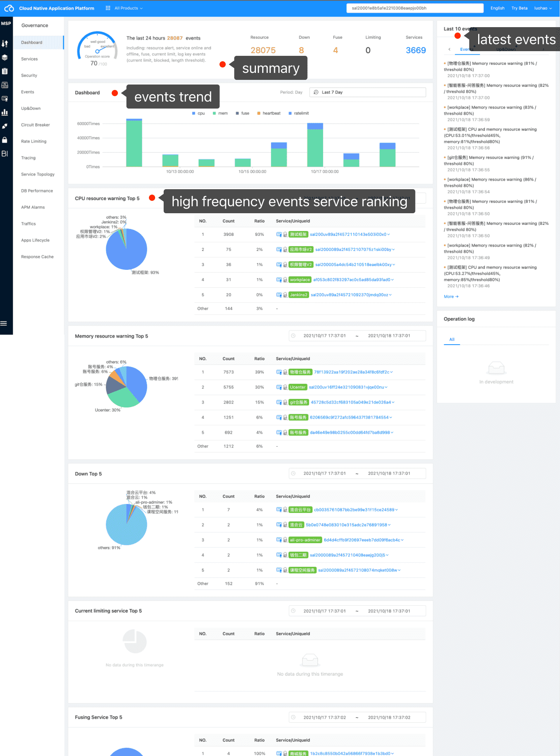Viewport: 560px width, 756px height.
Task: Toggle the heartbeat series in the chart legend
Action: (x=269, y=113)
